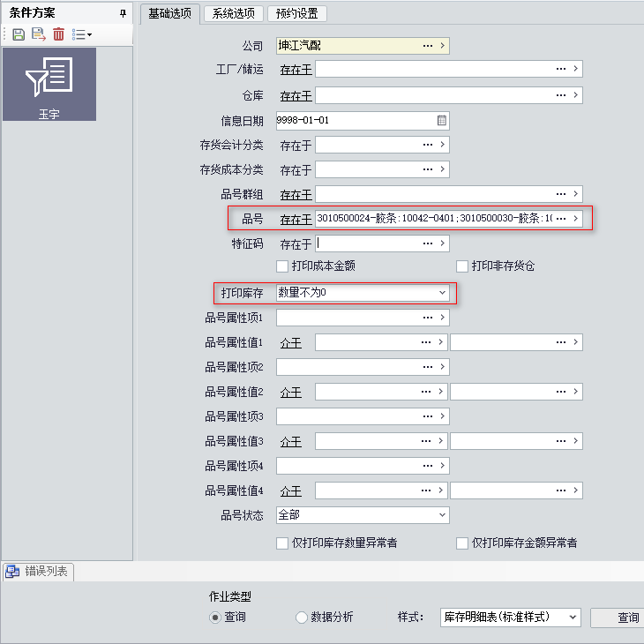Screen dimensions: 644x644
Task: Click the 查询 button
Action: click(617, 618)
